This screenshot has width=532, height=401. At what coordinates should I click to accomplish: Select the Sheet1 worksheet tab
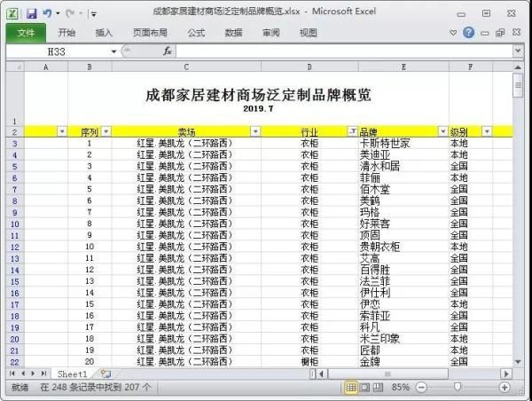point(73,374)
